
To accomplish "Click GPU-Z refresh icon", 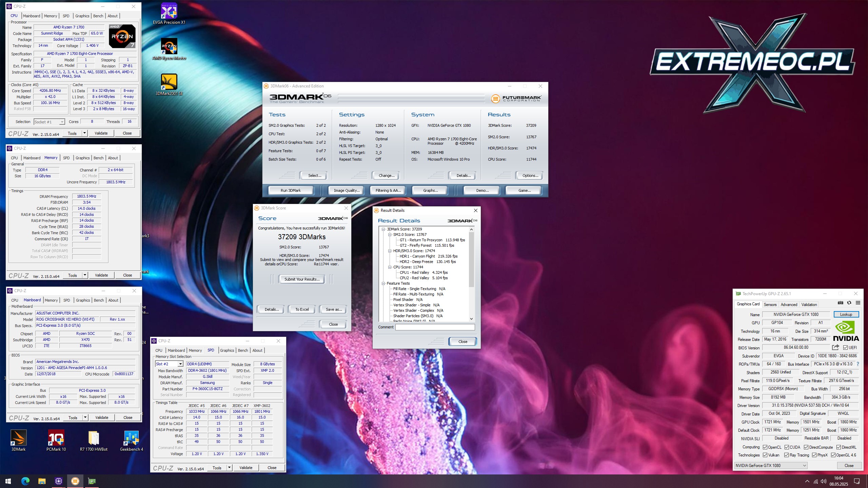I will click(849, 303).
